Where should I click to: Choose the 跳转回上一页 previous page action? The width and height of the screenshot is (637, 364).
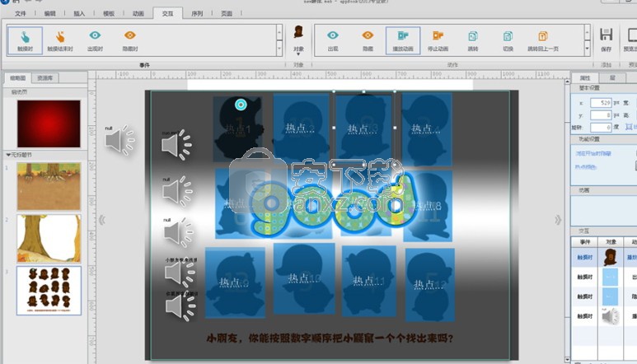tap(543, 40)
